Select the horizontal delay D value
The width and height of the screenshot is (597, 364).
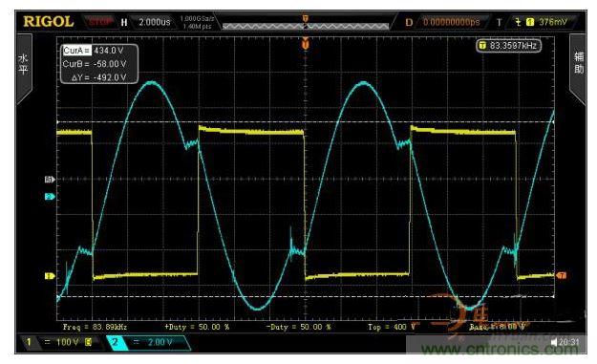pyautogui.click(x=451, y=22)
